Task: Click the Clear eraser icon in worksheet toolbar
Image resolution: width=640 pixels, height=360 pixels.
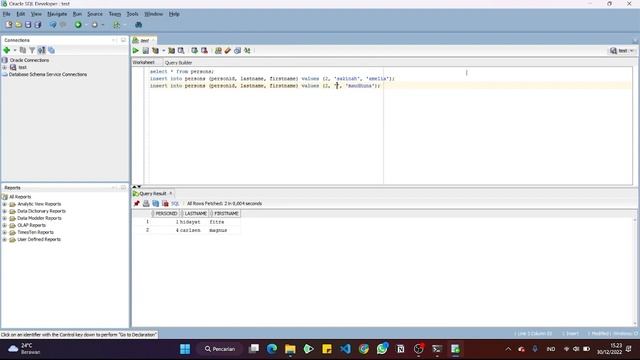Action: 228,51
